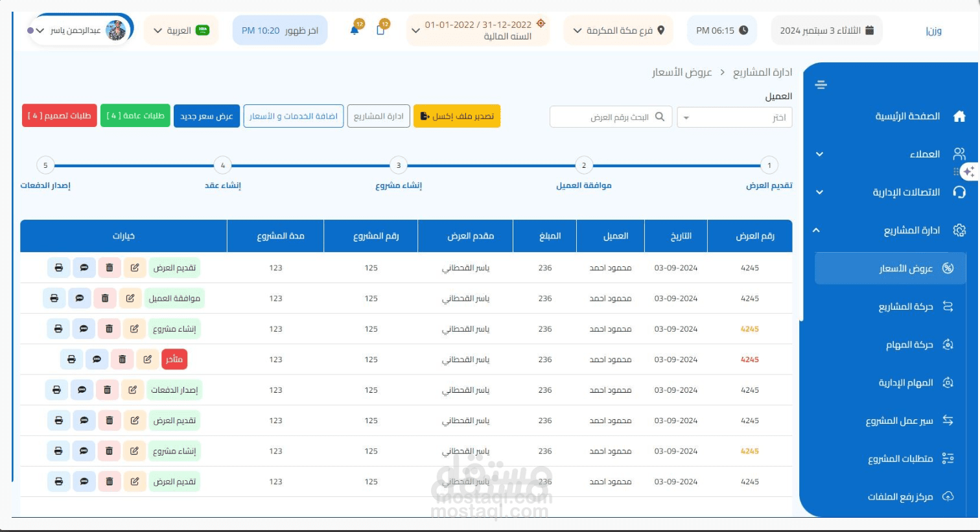Click the حركة المشاريع sidebar icon

tap(948, 306)
